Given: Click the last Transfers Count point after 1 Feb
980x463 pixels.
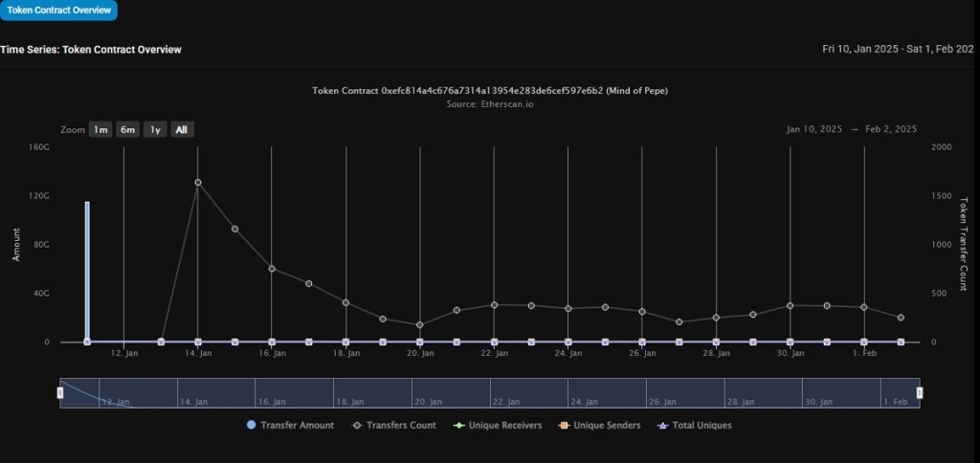Looking at the screenshot, I should click(901, 318).
